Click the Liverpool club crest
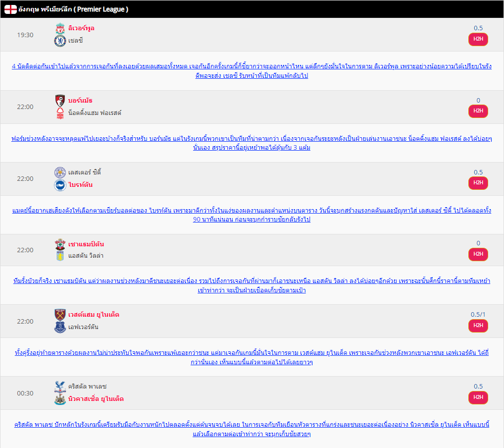Viewport: 504px width, 448px height. click(x=60, y=29)
